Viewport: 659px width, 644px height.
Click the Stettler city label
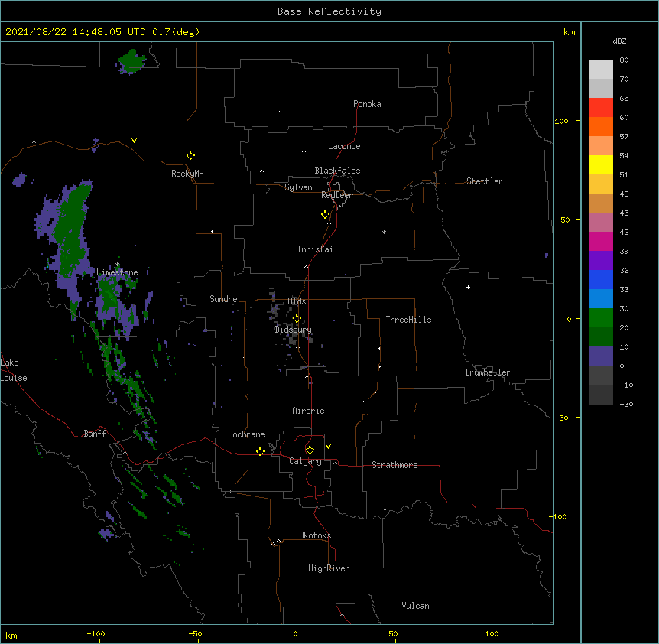click(x=485, y=181)
